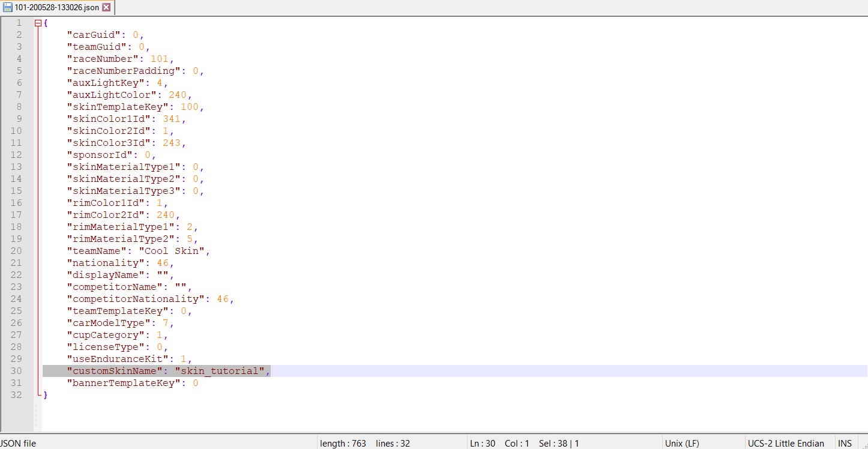Click line number 30 in the margin
The height and width of the screenshot is (449, 868).
tap(16, 371)
